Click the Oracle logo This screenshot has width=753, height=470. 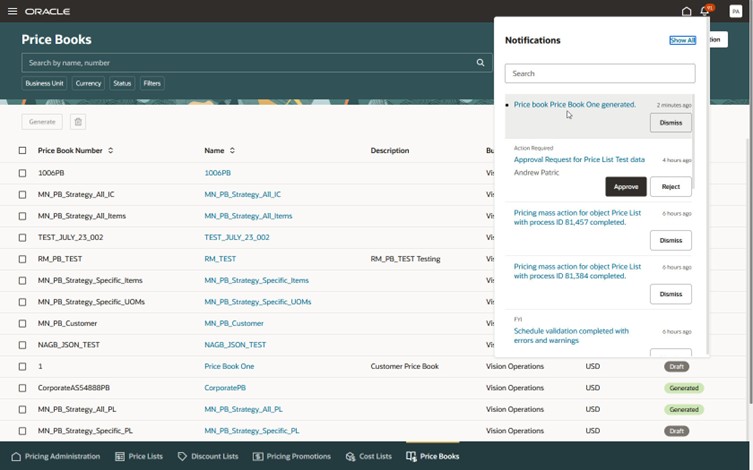tap(48, 11)
